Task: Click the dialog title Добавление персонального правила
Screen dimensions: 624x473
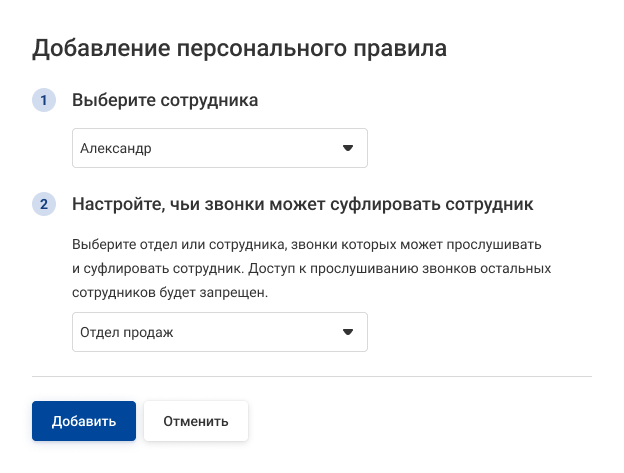Action: [x=239, y=47]
